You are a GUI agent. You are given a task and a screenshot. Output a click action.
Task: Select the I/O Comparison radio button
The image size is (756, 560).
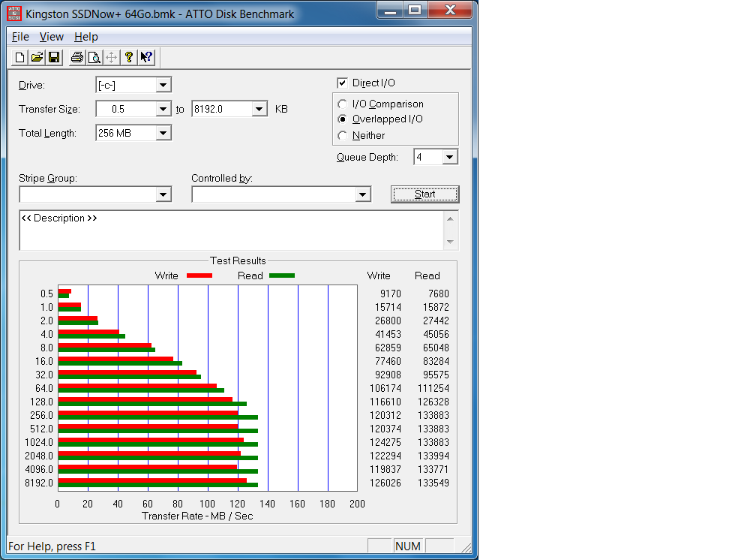click(342, 104)
